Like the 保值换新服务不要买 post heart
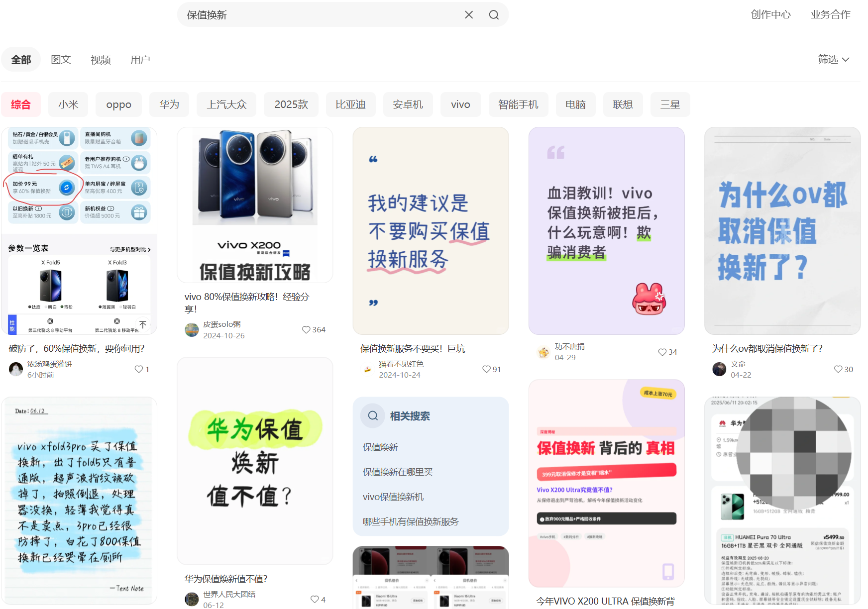Screen dimensions: 868x609 (x=486, y=369)
